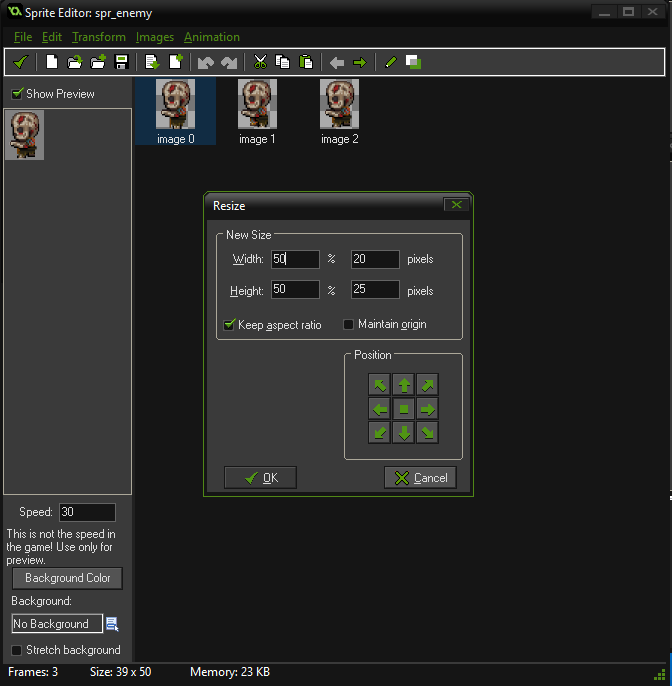Focus the Width pixels field

375,259
